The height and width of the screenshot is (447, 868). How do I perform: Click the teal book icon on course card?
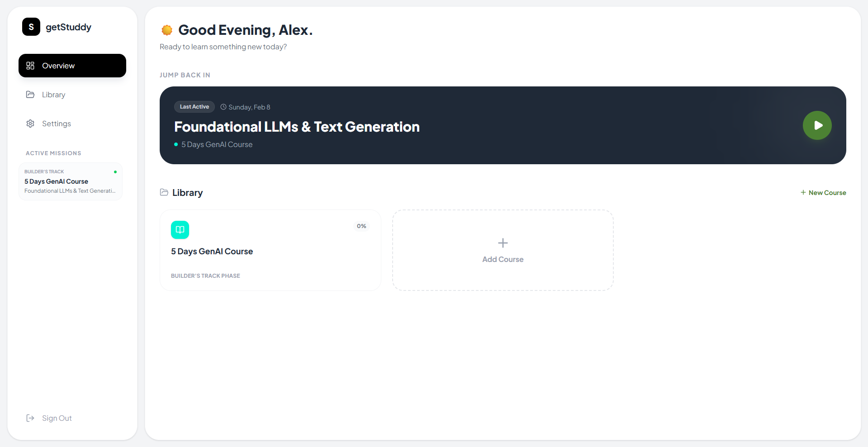(x=180, y=230)
